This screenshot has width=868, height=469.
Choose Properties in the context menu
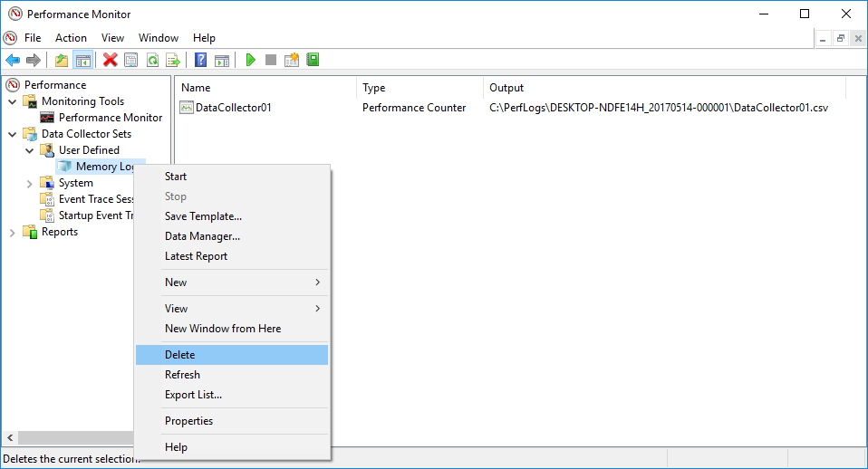[x=232, y=421]
